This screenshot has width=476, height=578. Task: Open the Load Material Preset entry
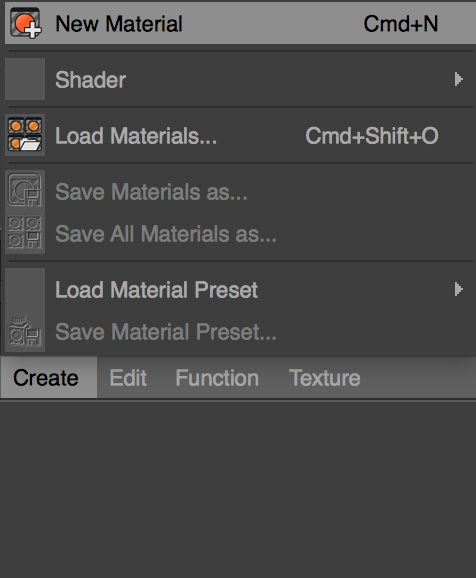pyautogui.click(x=240, y=289)
